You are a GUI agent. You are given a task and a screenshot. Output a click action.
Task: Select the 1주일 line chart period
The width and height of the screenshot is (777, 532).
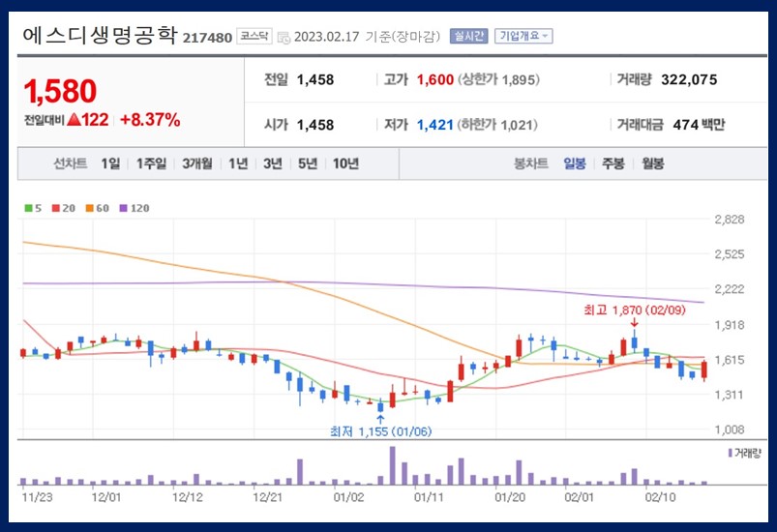point(151,163)
